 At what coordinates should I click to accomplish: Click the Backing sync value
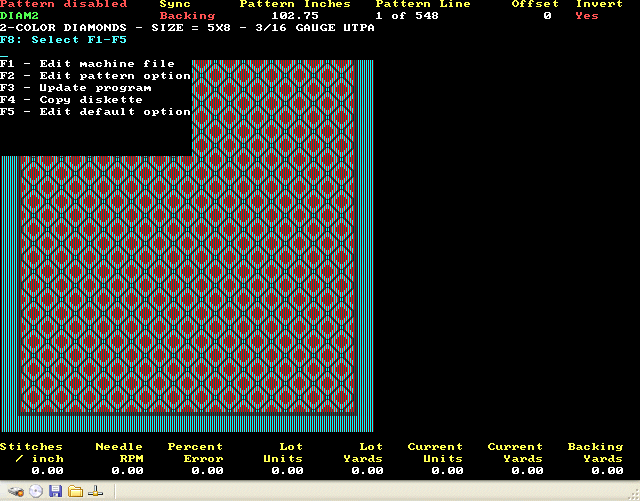pyautogui.click(x=187, y=16)
